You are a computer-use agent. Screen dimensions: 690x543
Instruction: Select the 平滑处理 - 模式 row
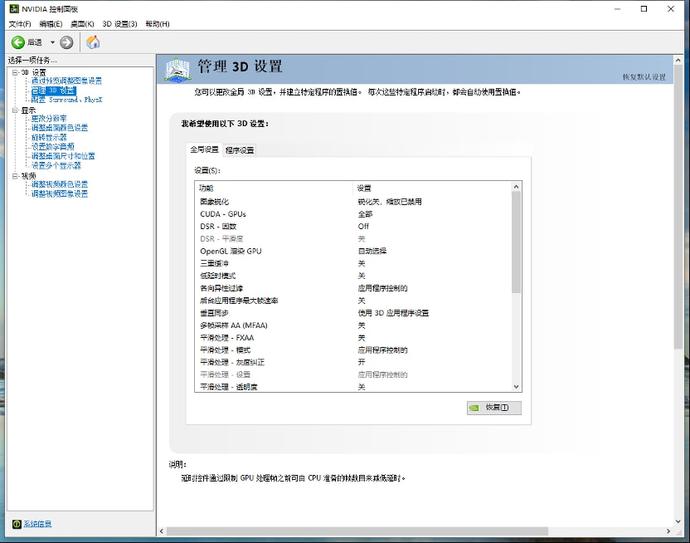tap(353, 350)
